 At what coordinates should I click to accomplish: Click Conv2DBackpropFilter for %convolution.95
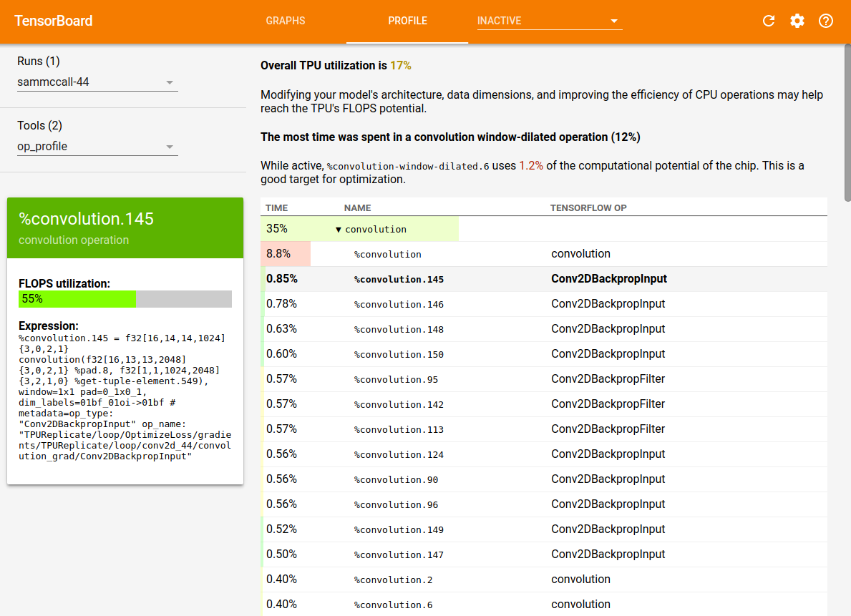point(608,378)
